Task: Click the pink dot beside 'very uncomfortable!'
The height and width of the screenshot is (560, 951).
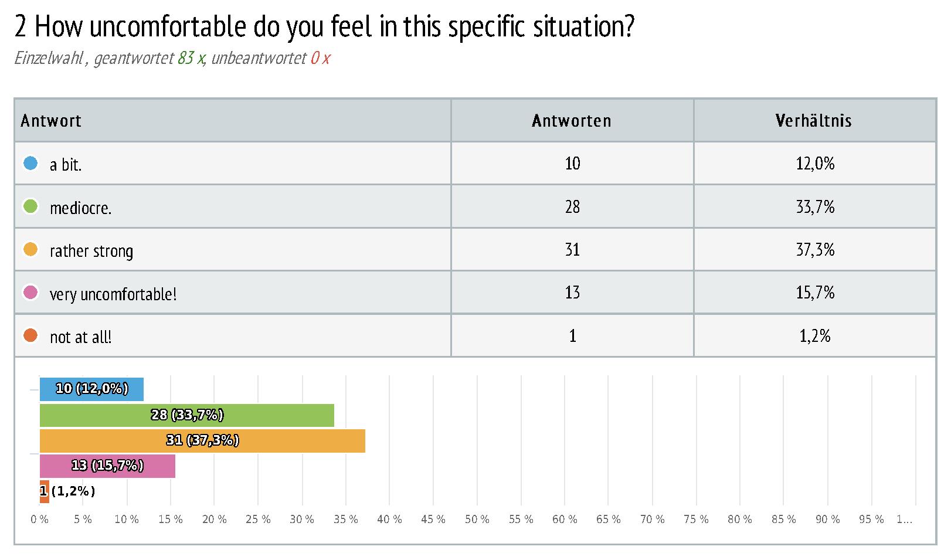Action: click(x=30, y=292)
